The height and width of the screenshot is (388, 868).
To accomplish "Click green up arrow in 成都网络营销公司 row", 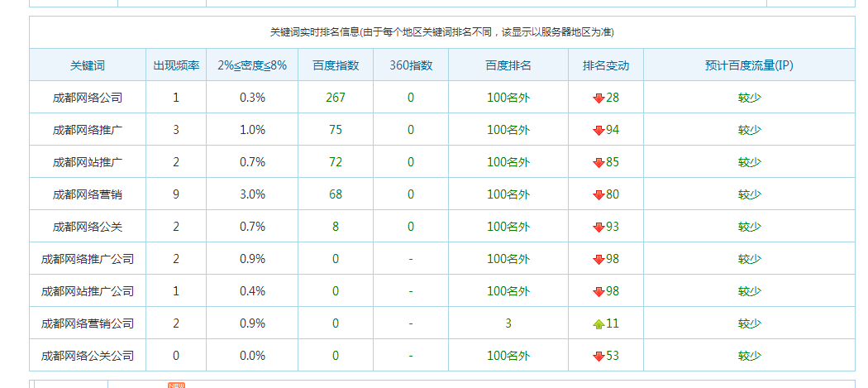I will coord(599,323).
